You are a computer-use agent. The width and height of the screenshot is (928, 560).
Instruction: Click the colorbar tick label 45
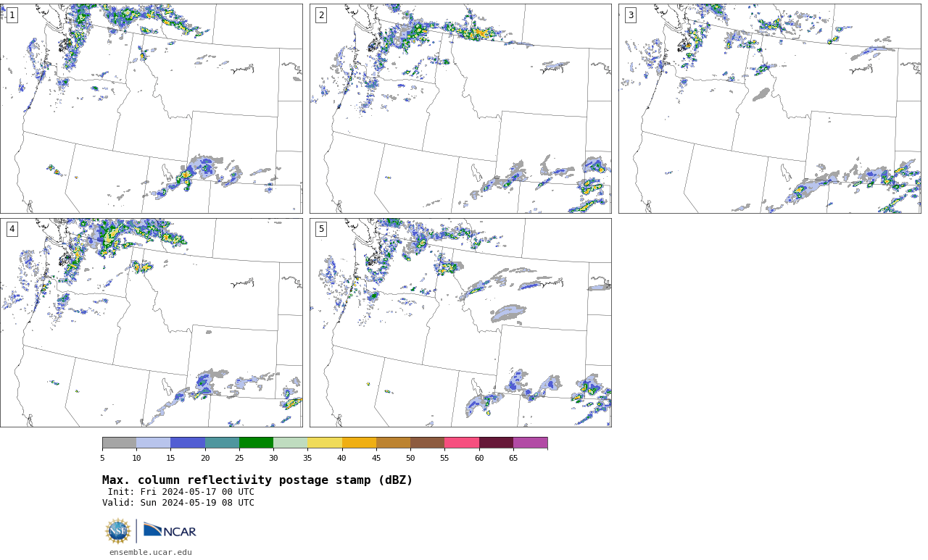[376, 458]
